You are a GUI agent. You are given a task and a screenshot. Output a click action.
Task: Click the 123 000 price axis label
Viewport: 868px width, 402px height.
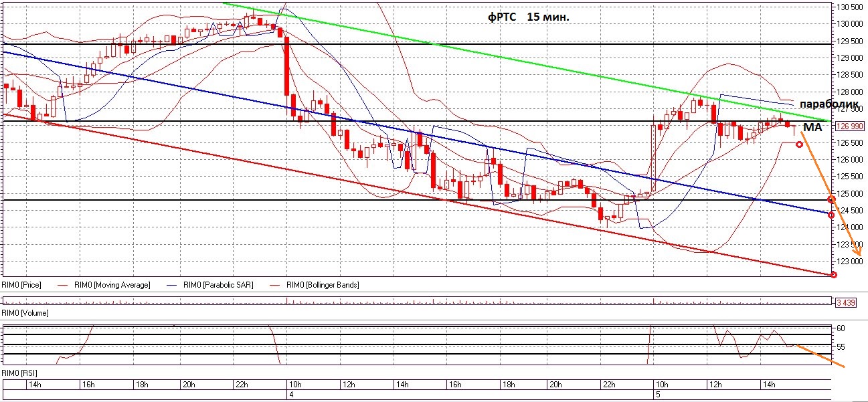coord(850,262)
